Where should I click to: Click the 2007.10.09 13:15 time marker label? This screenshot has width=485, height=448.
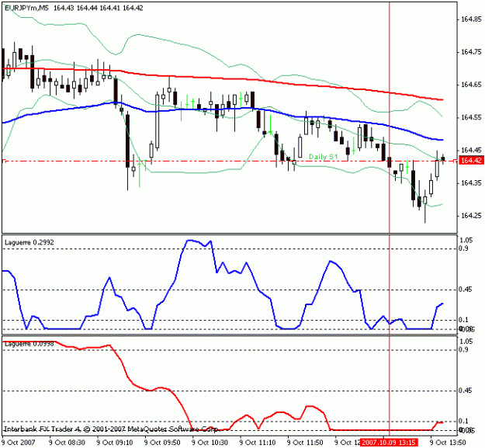pos(390,443)
